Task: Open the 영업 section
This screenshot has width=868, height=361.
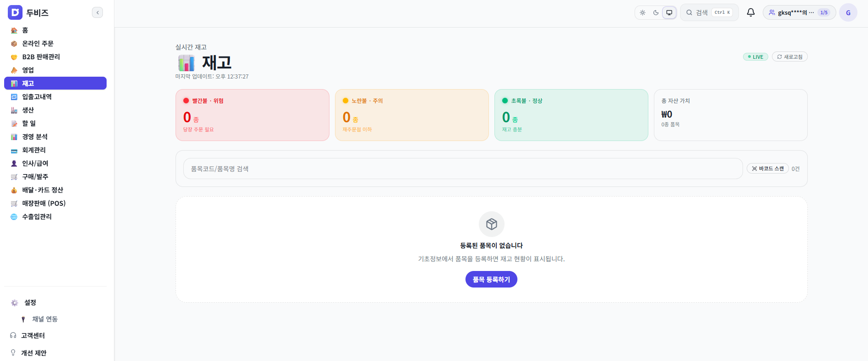Action: pyautogui.click(x=55, y=70)
